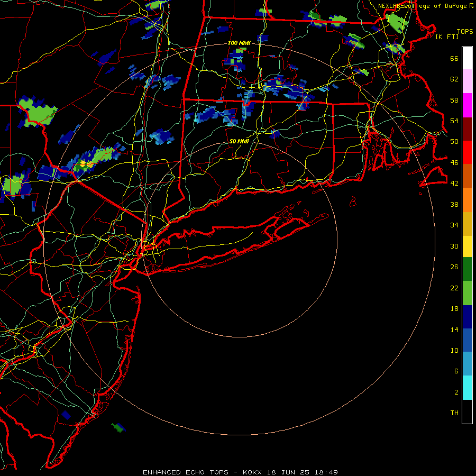Click the magenta 58 kft legend swatch

point(467,105)
